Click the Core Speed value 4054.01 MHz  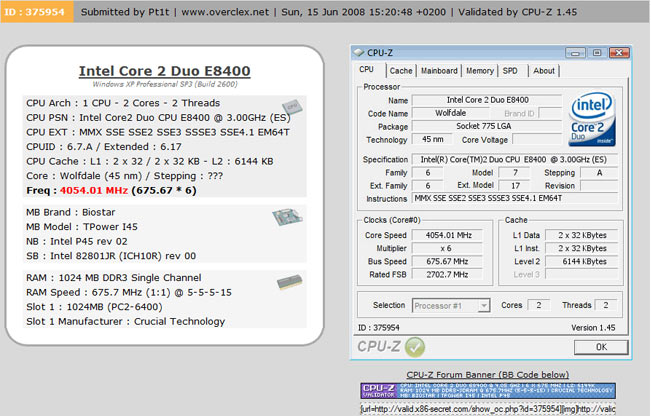point(447,235)
